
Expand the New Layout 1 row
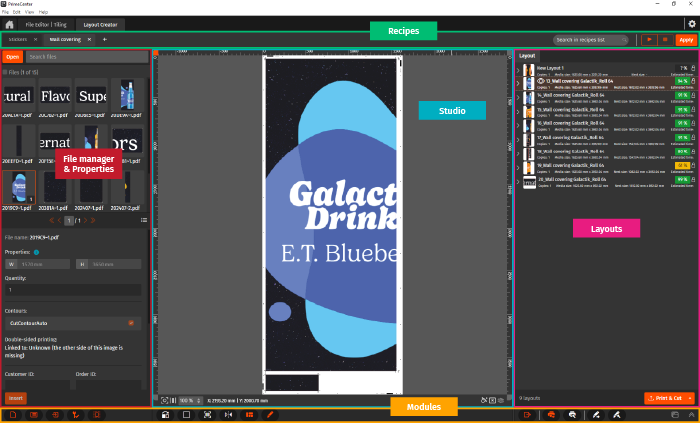(518, 70)
